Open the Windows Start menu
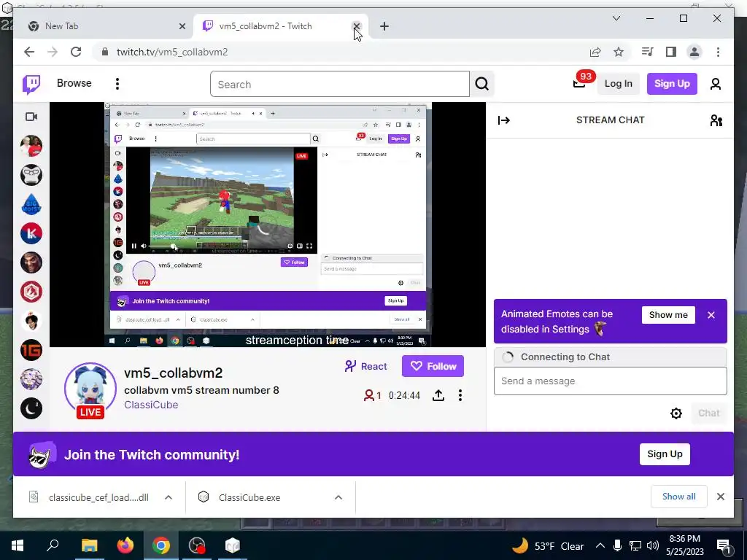Image resolution: width=747 pixels, height=560 pixels. coord(18,545)
